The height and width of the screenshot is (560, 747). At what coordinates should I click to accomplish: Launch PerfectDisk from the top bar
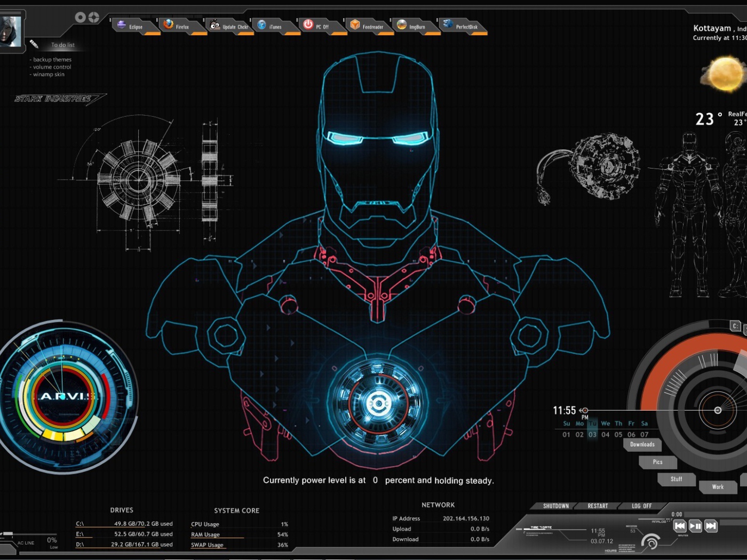(448, 25)
